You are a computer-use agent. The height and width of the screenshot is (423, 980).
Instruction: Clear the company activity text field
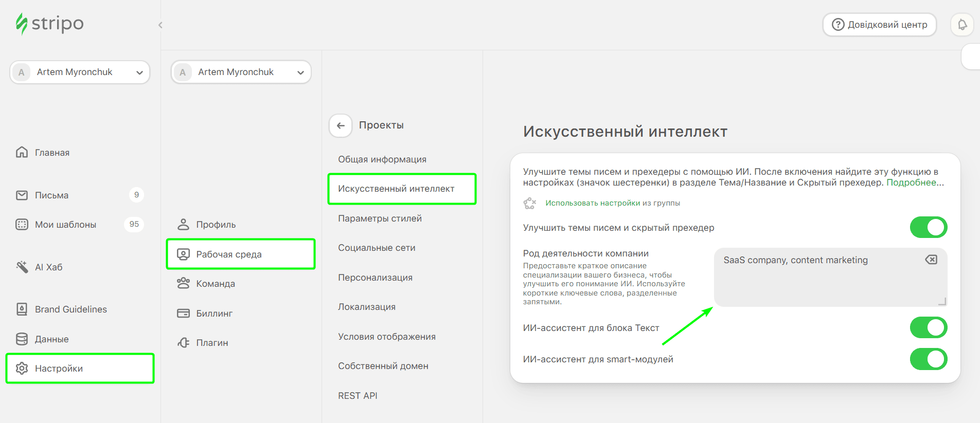click(x=931, y=260)
